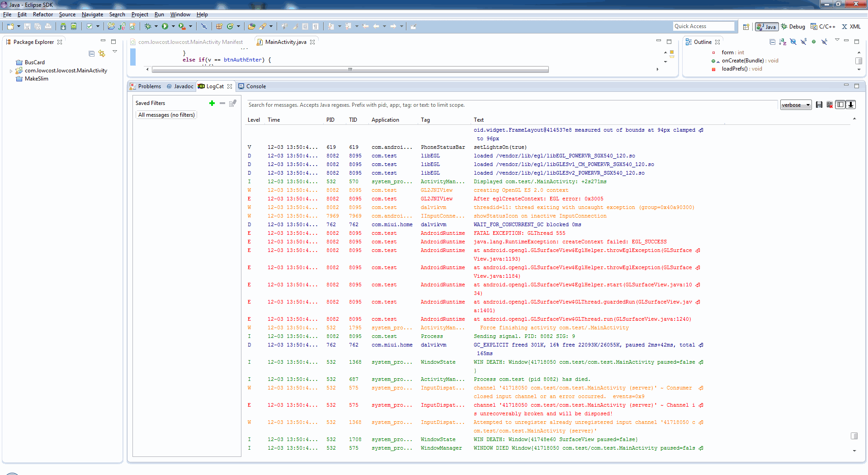This screenshot has width=868, height=475.
Task: Switch to the Debug perspective
Action: click(793, 27)
